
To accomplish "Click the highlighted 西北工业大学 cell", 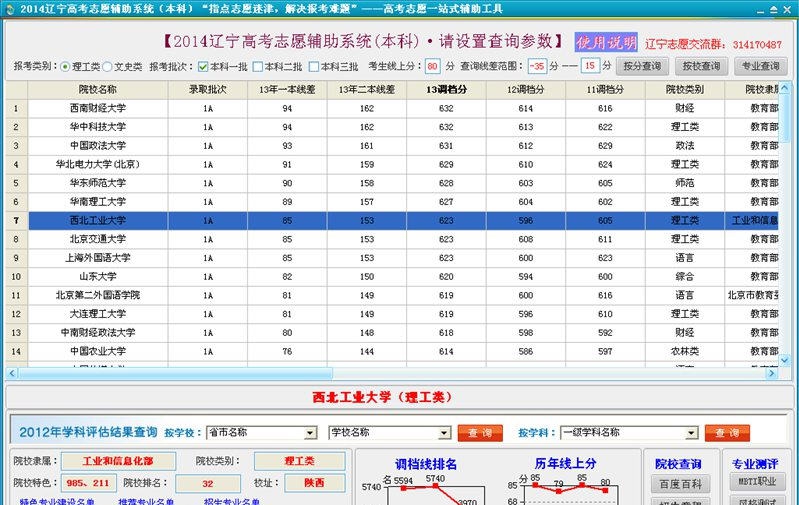I will coord(98,221).
